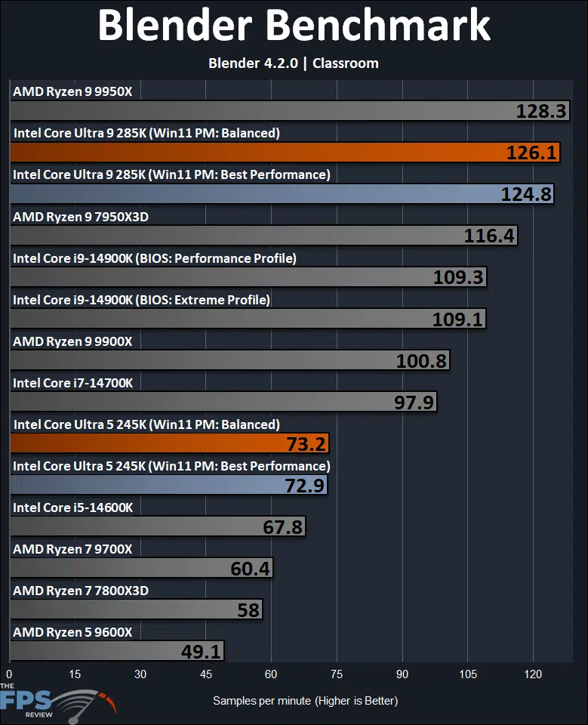Click the 15 axis tick label
The height and width of the screenshot is (725, 588).
point(75,674)
